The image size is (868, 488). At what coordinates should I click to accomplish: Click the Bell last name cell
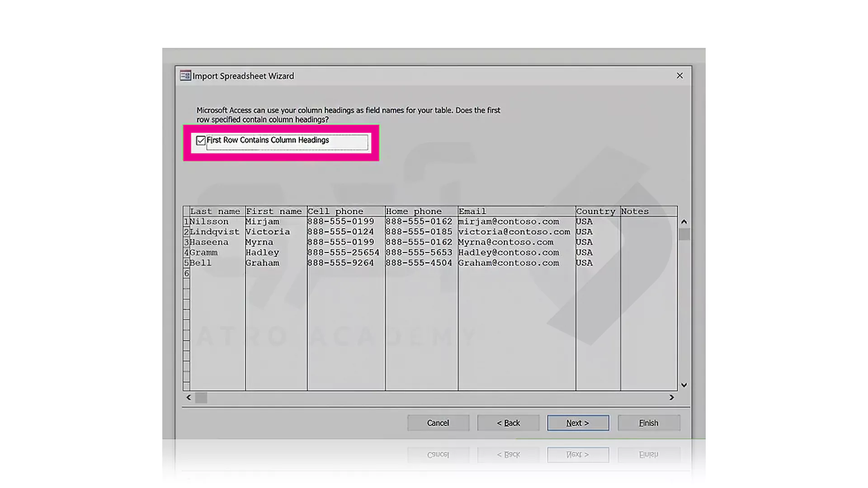pos(217,263)
